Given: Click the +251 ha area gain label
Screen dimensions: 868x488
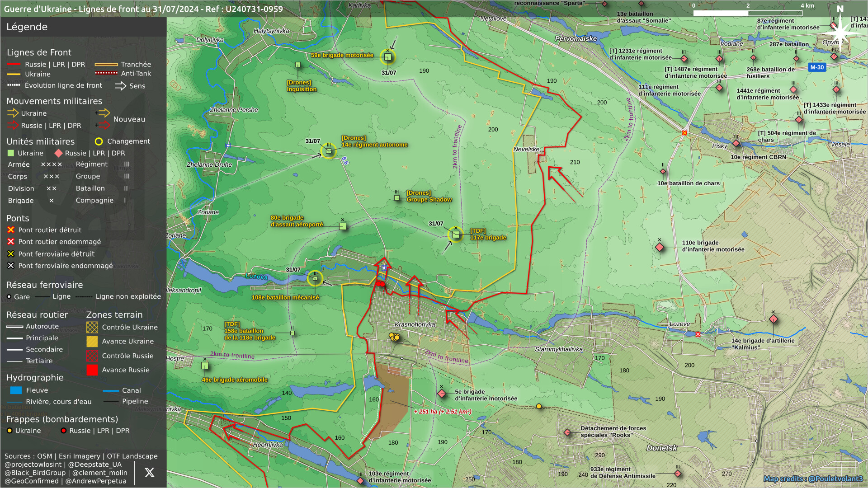Looking at the screenshot, I should click(442, 412).
